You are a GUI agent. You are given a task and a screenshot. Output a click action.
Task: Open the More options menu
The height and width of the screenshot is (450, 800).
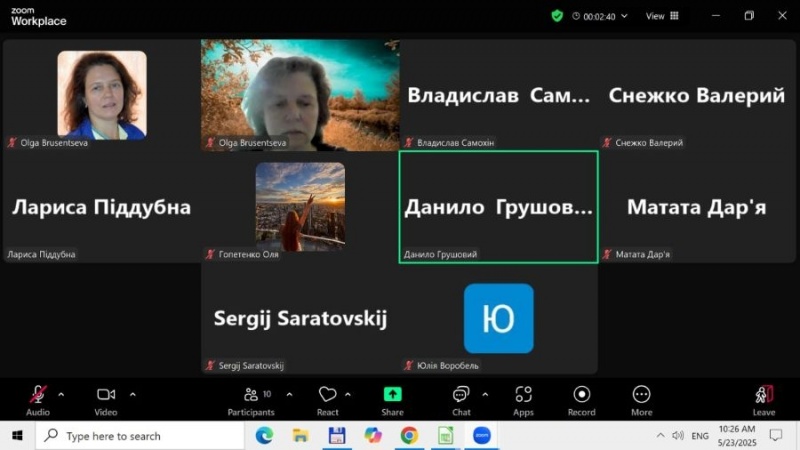(641, 400)
